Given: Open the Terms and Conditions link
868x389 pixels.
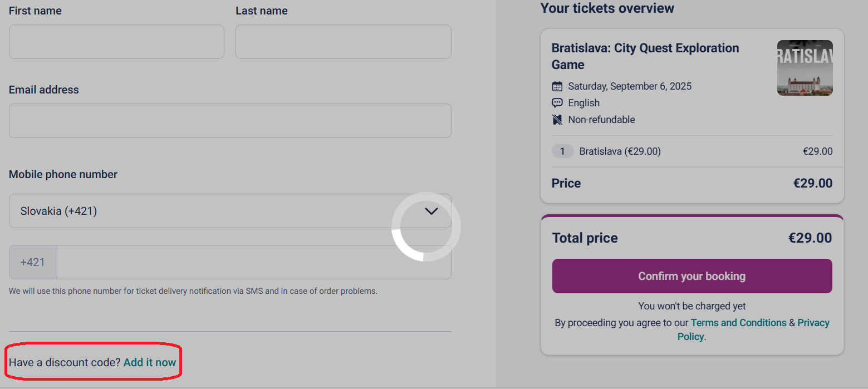Looking at the screenshot, I should tap(738, 323).
